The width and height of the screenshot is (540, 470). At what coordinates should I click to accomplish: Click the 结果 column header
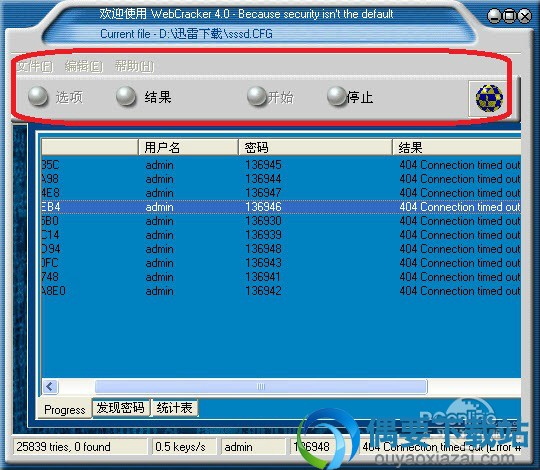pos(457,147)
